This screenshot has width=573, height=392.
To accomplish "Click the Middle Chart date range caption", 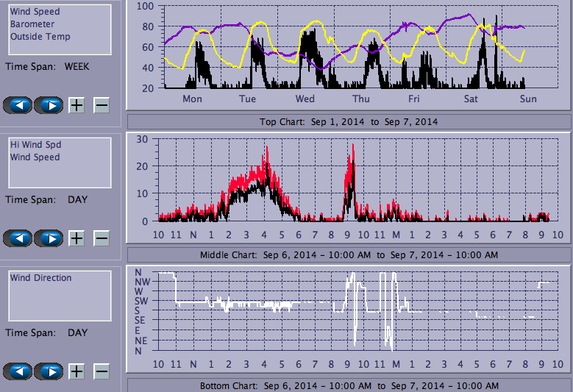I will [349, 254].
